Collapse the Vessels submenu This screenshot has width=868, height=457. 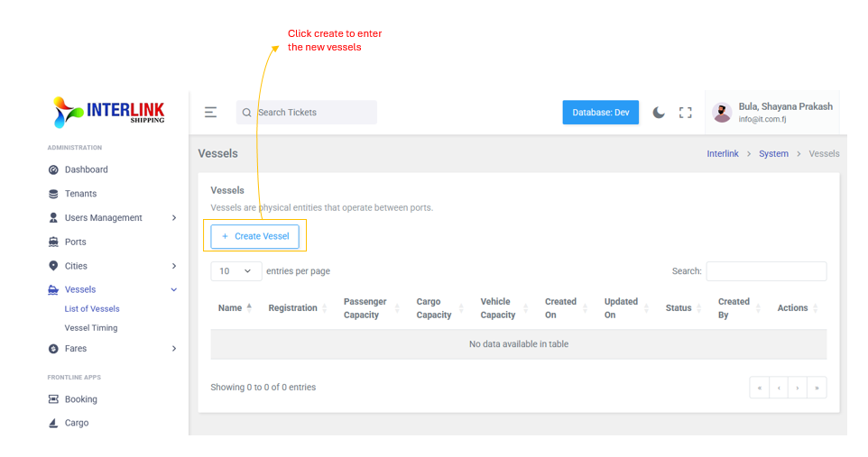pos(174,290)
